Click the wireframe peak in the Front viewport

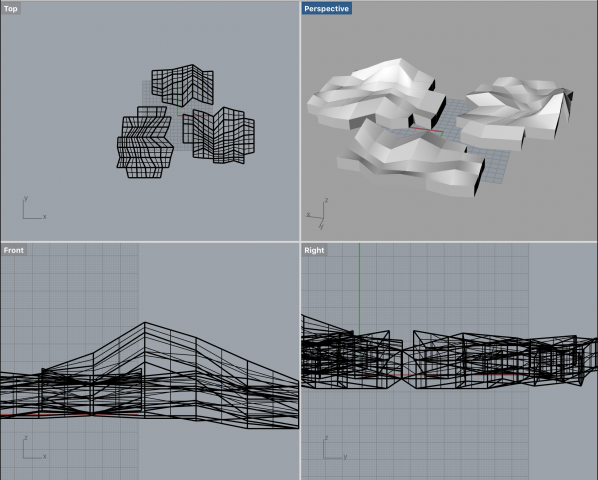coord(145,323)
